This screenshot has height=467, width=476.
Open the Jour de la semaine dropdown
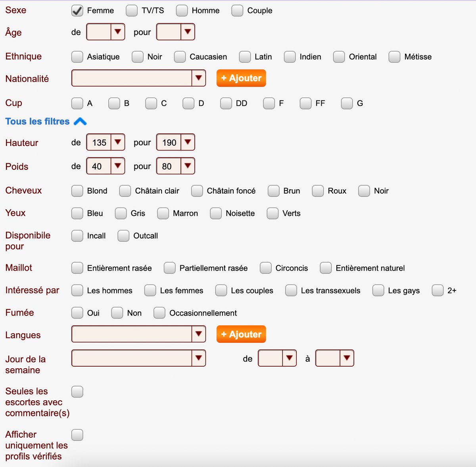pos(138,358)
